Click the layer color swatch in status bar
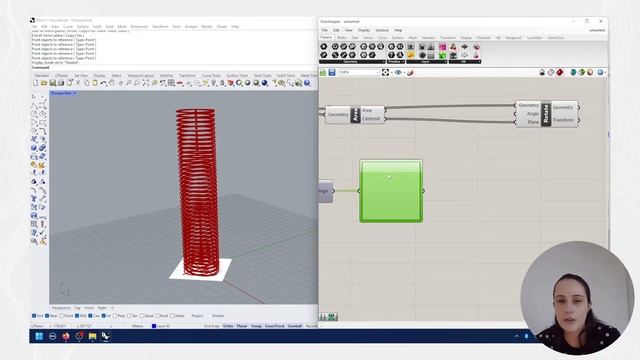Screen dimensions: 640x360 154,326
